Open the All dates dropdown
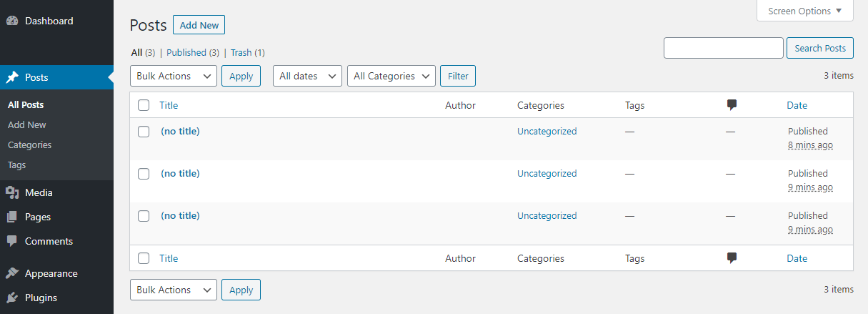The height and width of the screenshot is (314, 868). (x=307, y=76)
